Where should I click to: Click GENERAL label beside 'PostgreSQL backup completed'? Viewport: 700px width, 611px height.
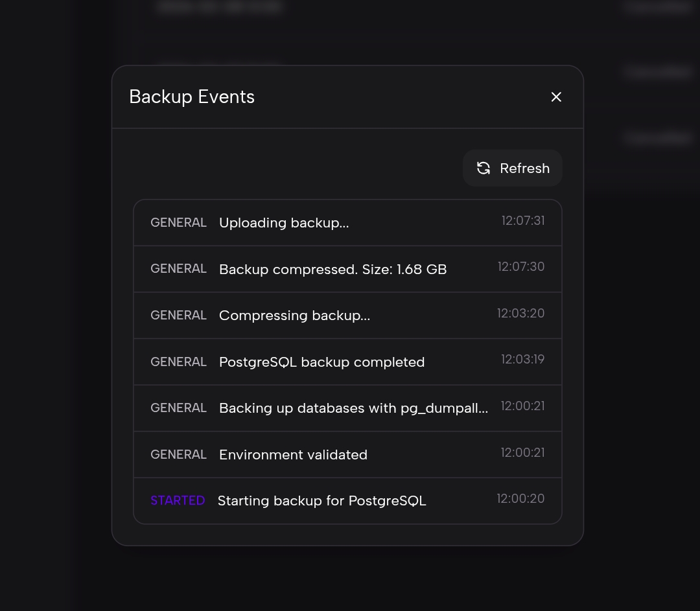click(x=178, y=362)
